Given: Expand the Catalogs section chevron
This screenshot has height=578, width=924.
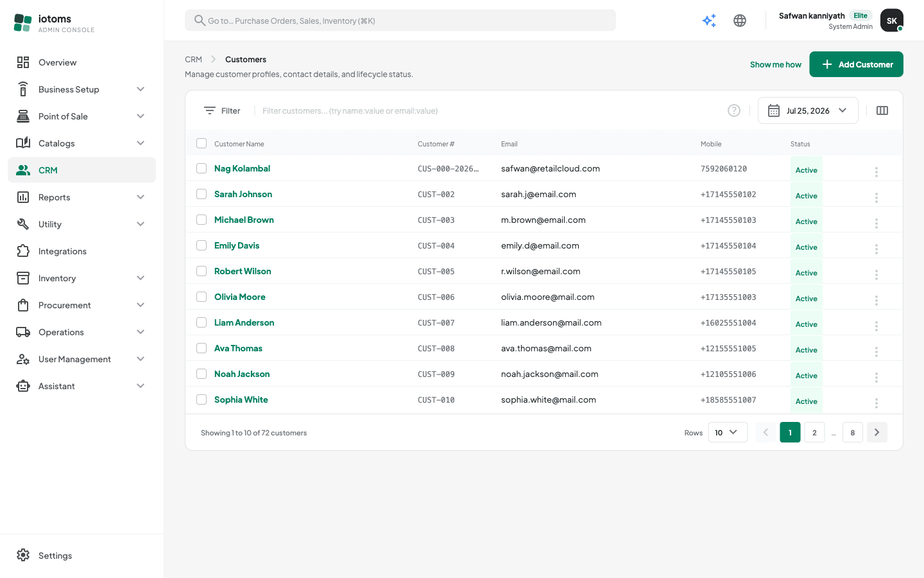Looking at the screenshot, I should click(141, 143).
